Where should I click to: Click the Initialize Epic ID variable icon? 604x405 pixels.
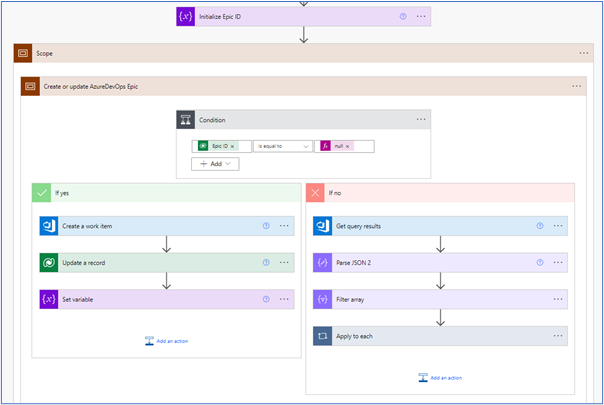tap(186, 17)
